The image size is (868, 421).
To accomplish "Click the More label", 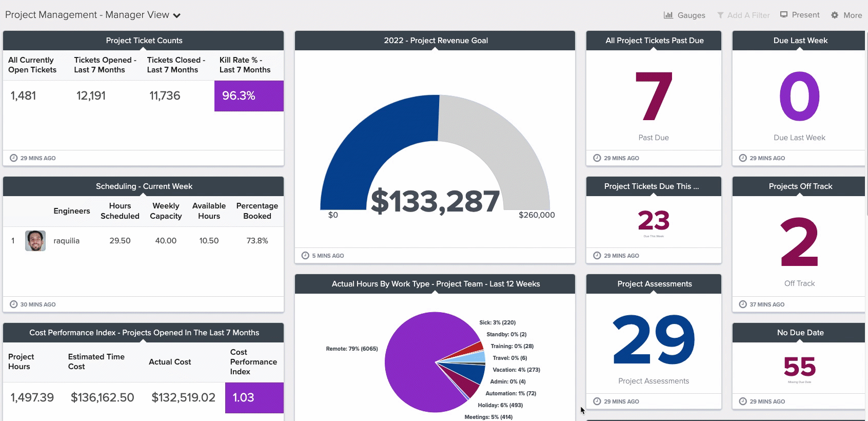I will [853, 15].
